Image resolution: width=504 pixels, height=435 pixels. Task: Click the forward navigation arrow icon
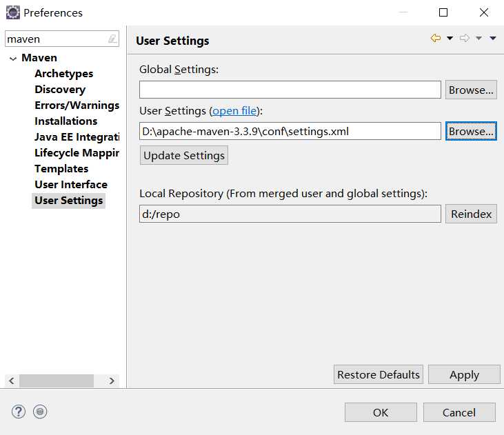465,38
